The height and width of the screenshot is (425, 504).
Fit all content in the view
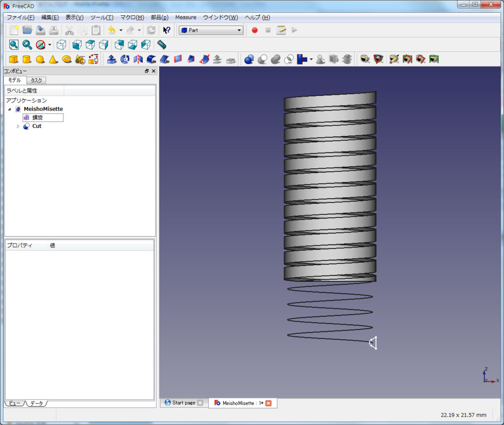[14, 45]
